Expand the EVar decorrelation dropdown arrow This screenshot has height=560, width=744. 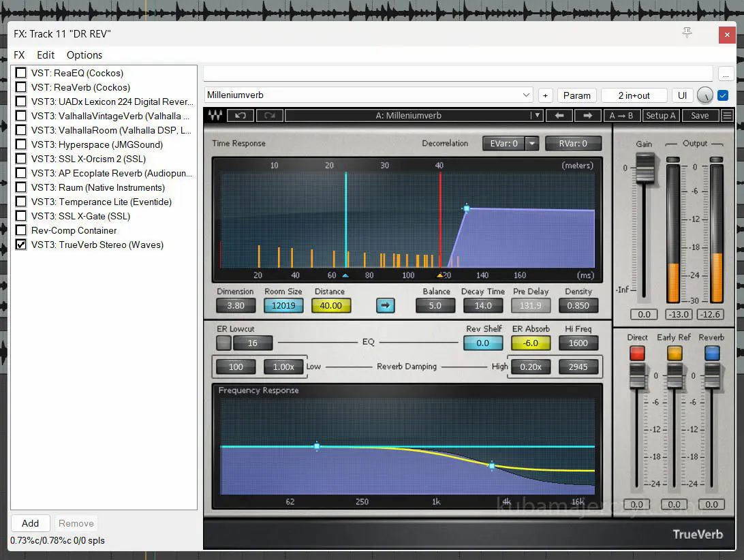pyautogui.click(x=532, y=144)
